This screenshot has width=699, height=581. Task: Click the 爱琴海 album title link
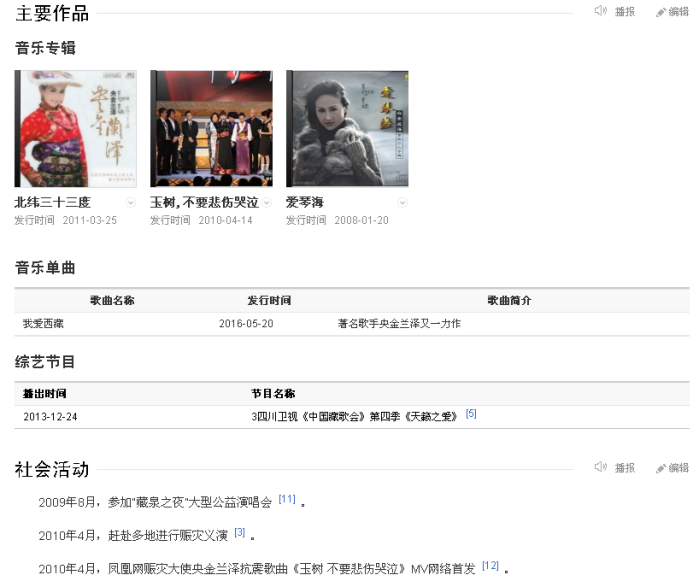[305, 202]
